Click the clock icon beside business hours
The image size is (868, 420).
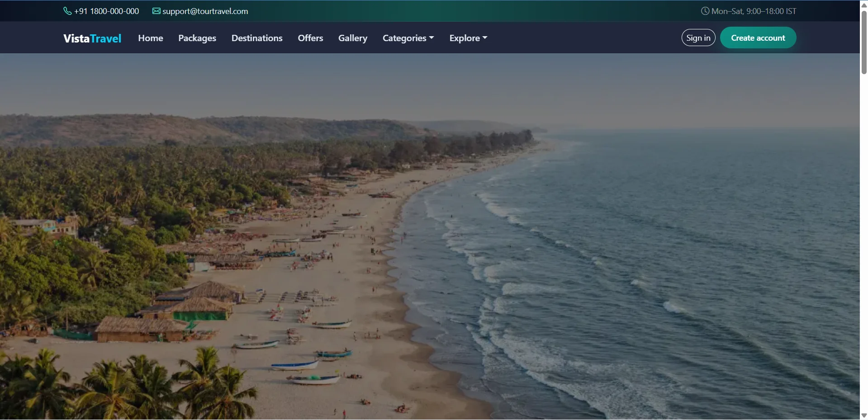(705, 11)
